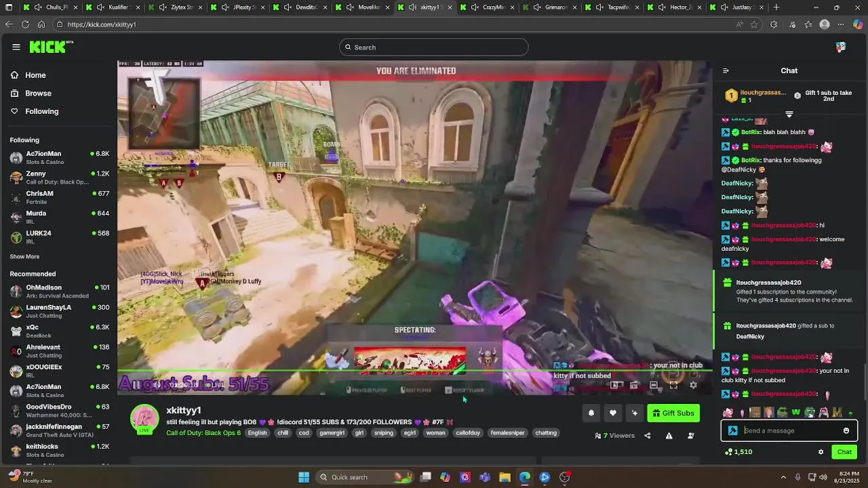Click the W emote in quick emotes
This screenshot has width=868, height=488.
[796, 412]
